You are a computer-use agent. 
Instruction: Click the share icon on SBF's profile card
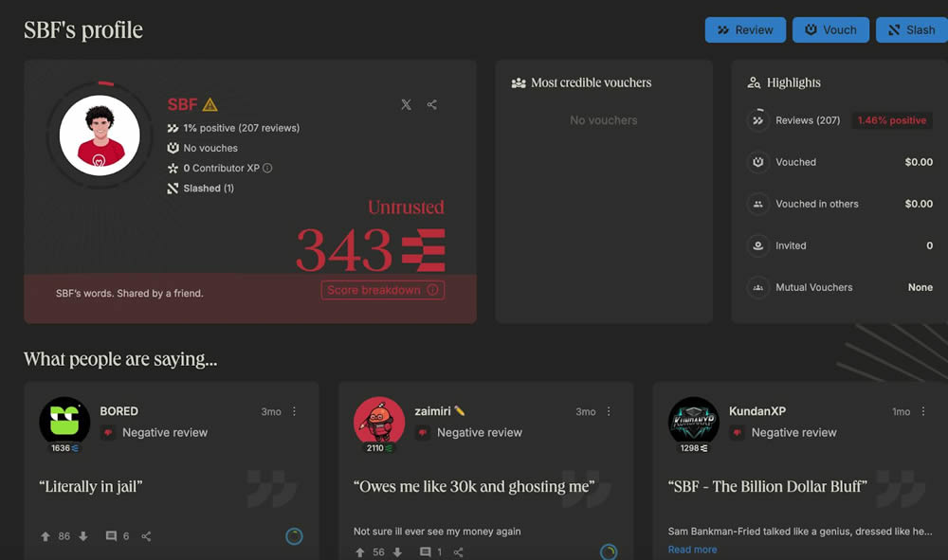point(432,105)
